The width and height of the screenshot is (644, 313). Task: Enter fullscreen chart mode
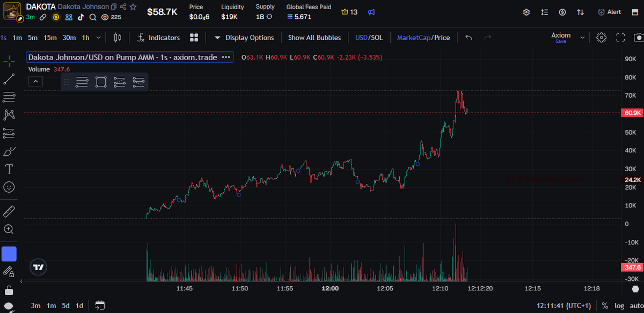click(x=621, y=38)
